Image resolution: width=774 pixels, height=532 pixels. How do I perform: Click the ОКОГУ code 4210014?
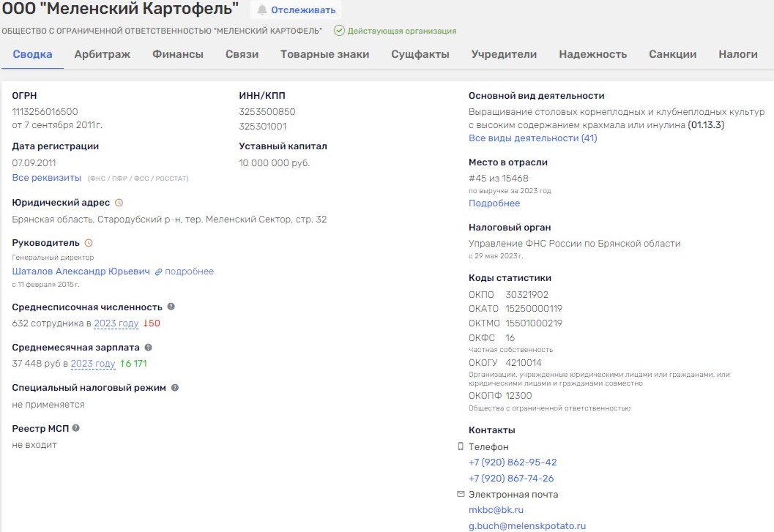(x=524, y=363)
